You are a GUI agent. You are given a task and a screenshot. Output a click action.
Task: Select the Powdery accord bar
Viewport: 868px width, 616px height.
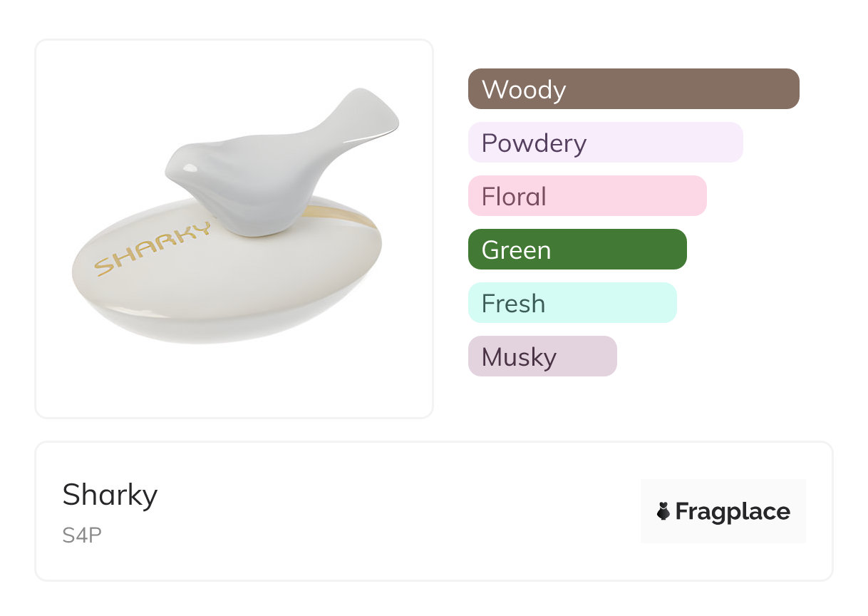(605, 143)
